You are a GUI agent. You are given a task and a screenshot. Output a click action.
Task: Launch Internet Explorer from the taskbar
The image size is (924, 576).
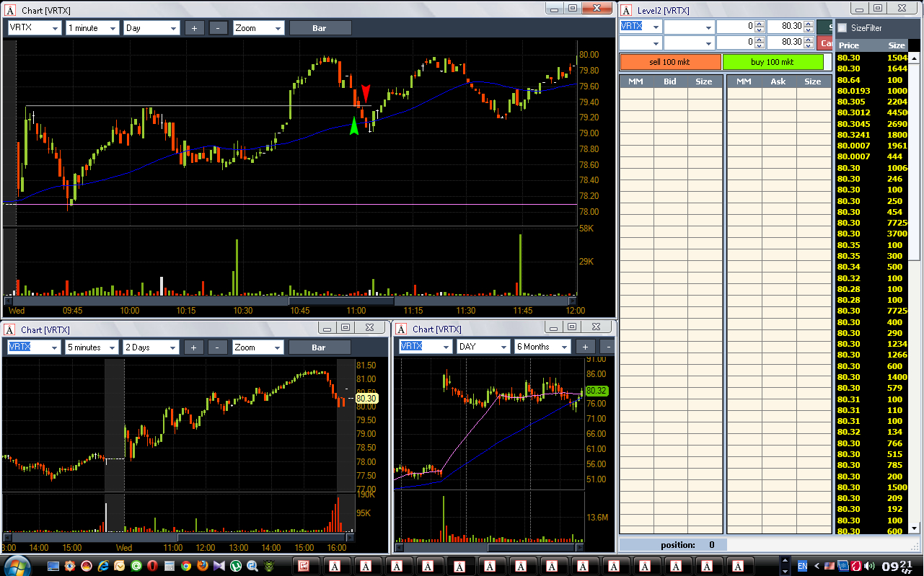pyautogui.click(x=103, y=566)
